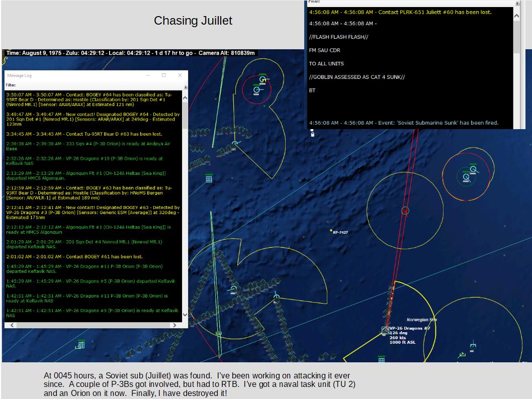Select aircraft icon inside bottom-right yellow circle
This screenshot has width=532, height=399.
[473, 346]
